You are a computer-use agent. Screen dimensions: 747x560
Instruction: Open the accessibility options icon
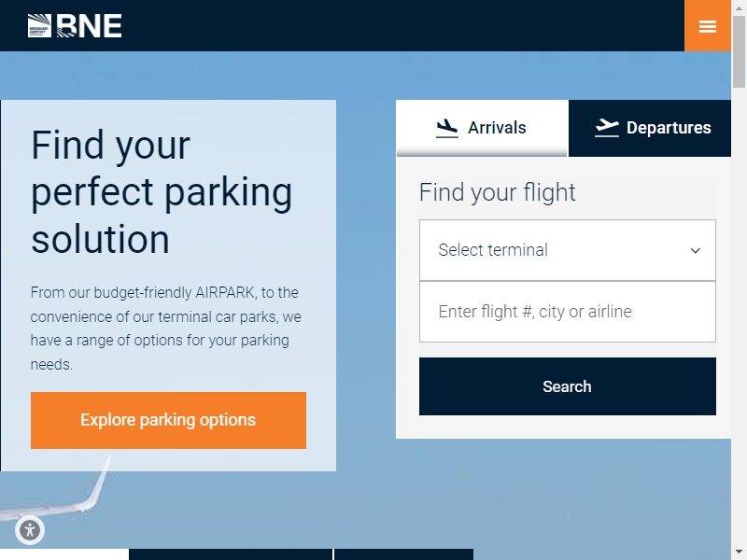(x=30, y=530)
